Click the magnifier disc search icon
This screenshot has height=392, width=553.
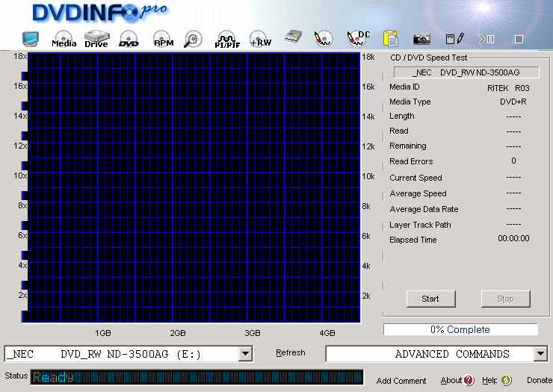tap(193, 40)
